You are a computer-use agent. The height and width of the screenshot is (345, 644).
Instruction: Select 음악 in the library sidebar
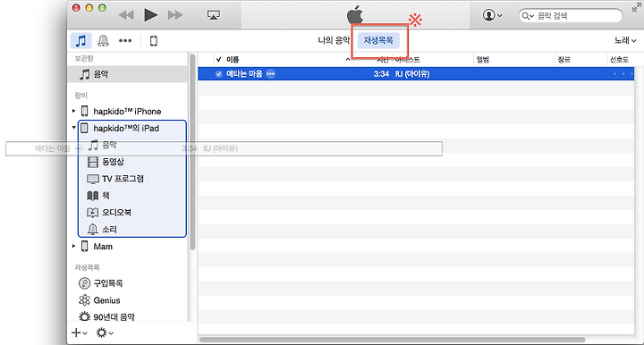[x=127, y=74]
